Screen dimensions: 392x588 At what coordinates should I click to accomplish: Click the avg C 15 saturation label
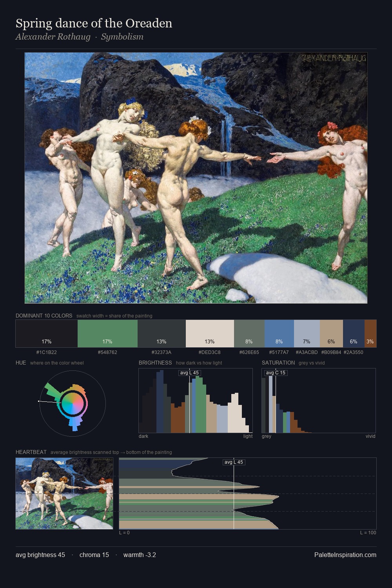pyautogui.click(x=276, y=373)
